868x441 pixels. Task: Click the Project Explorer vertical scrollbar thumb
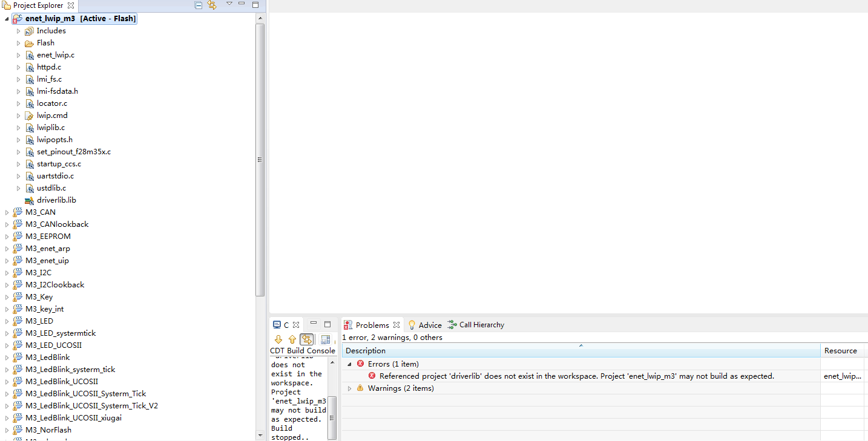[x=260, y=160]
